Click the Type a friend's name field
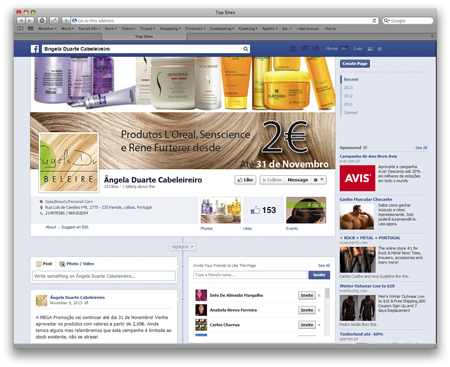This screenshot has width=450, height=367. pyautogui.click(x=250, y=275)
